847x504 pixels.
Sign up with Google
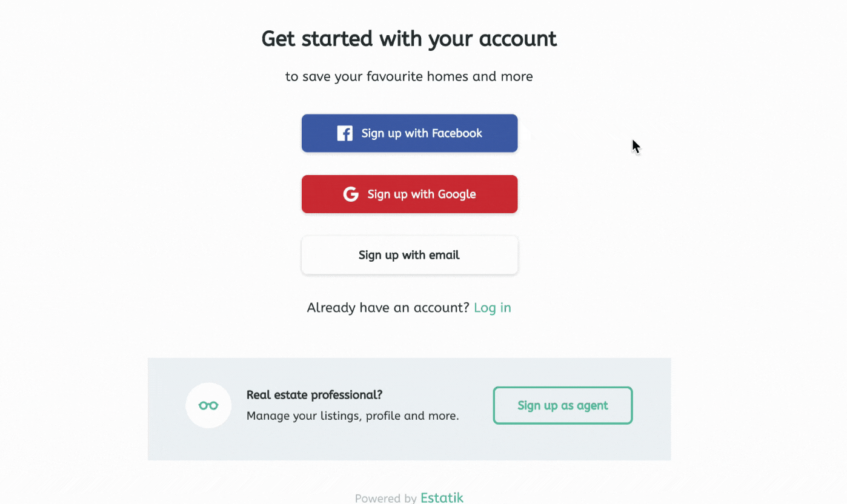coord(410,194)
